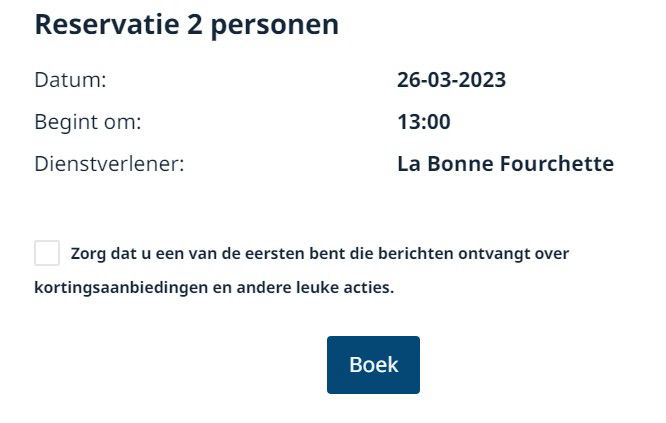Image resolution: width=666 pixels, height=423 pixels.
Task: Click the start time 13:00
Action: coord(424,122)
